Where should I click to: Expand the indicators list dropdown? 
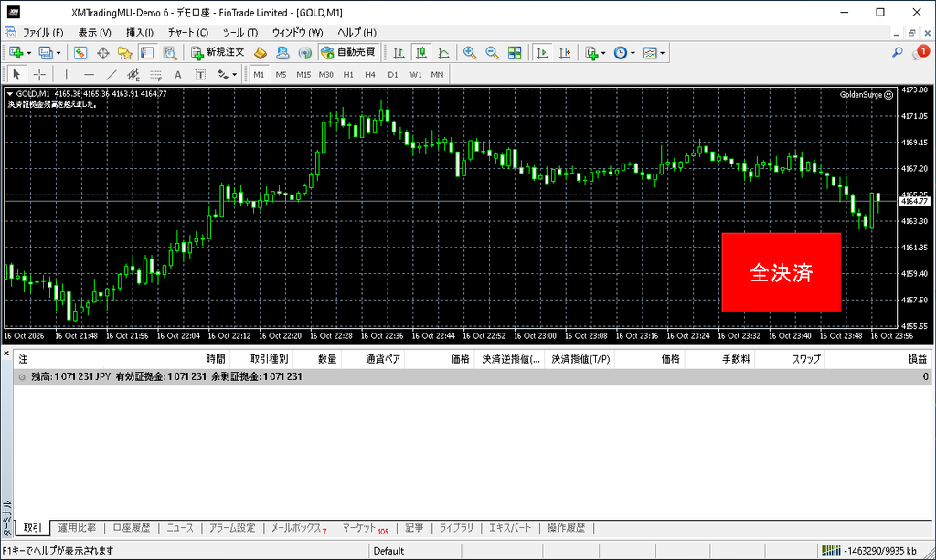[603, 53]
